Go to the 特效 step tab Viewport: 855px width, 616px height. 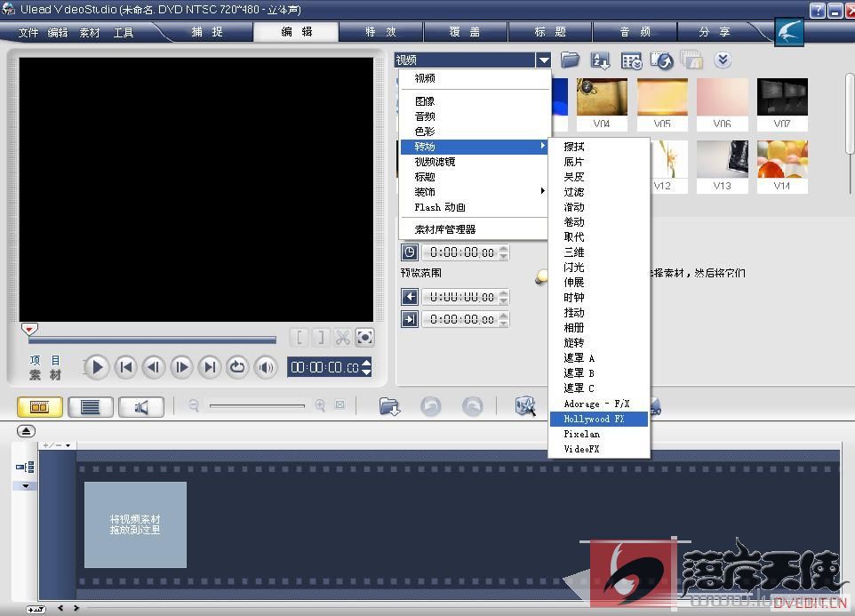pos(380,32)
